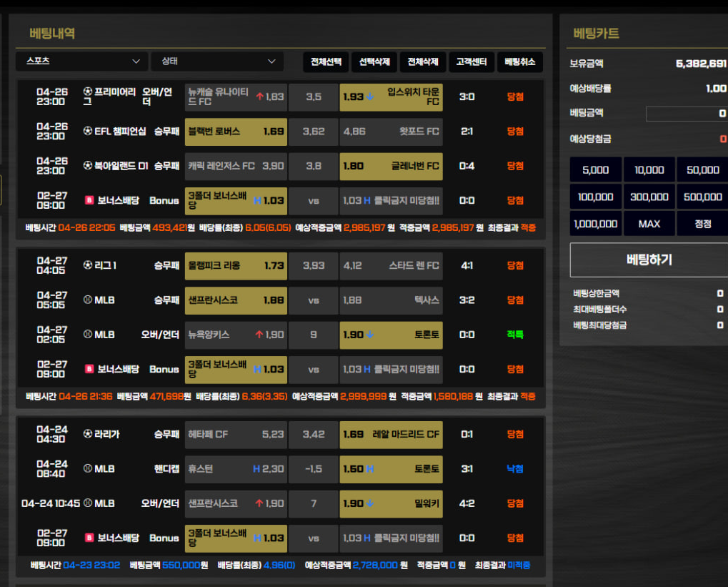
Task: Click the soccer ball icon next to 라리가
Action: [x=88, y=434]
